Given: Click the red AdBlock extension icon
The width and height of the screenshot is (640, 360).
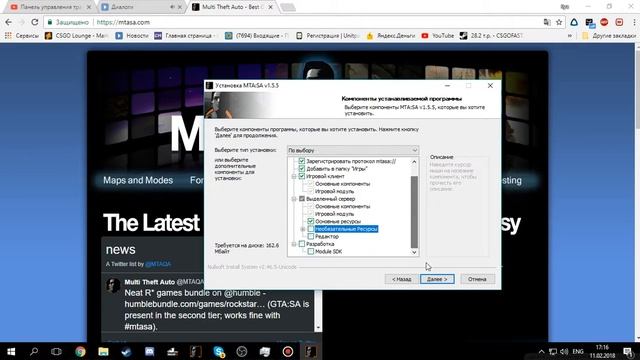Looking at the screenshot, I should tap(604, 22).
